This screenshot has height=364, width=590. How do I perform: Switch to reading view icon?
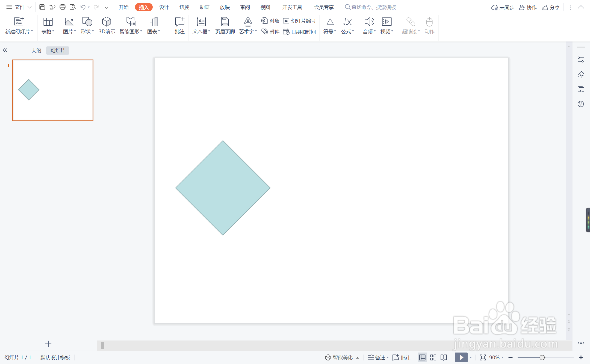coord(444,357)
